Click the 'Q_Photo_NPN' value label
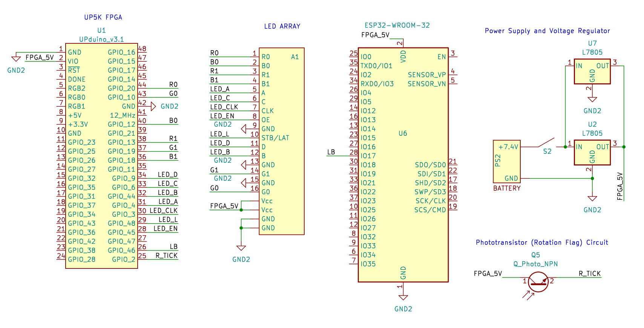 pos(535,264)
